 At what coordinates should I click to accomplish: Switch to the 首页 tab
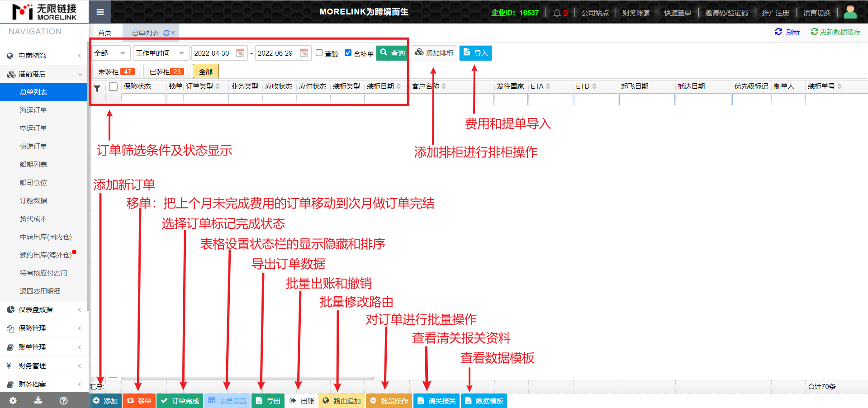[x=104, y=33]
